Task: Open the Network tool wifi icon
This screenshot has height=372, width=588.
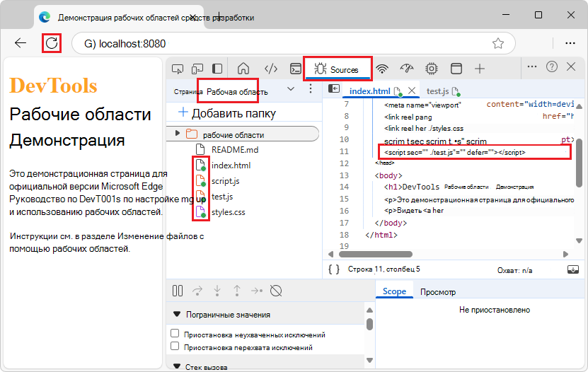Action: 382,69
